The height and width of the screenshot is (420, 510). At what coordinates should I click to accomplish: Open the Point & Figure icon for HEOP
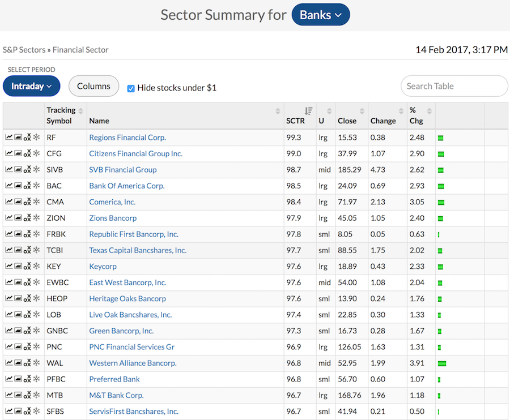point(27,298)
